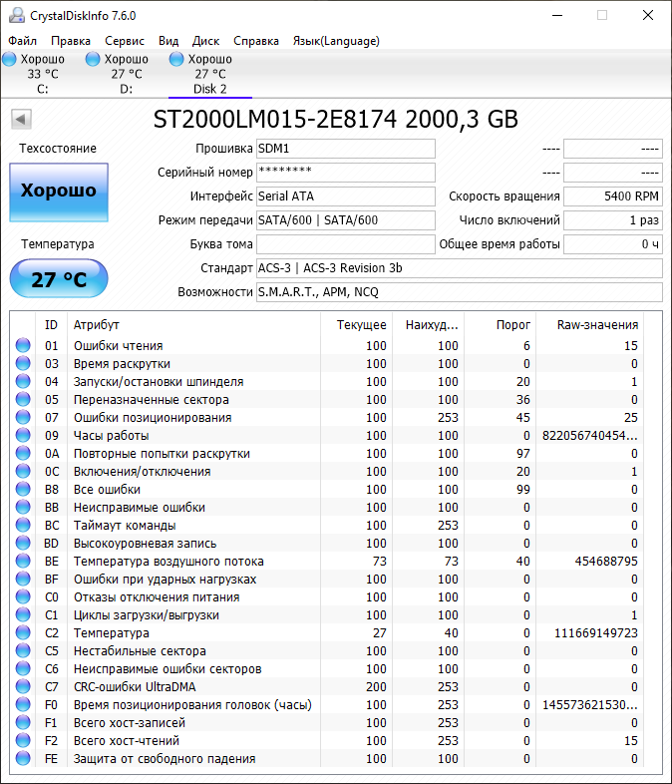Screen dimensions: 672x784
Task: Click status circle of Ошибки позиционирования row
Action: pyautogui.click(x=23, y=418)
